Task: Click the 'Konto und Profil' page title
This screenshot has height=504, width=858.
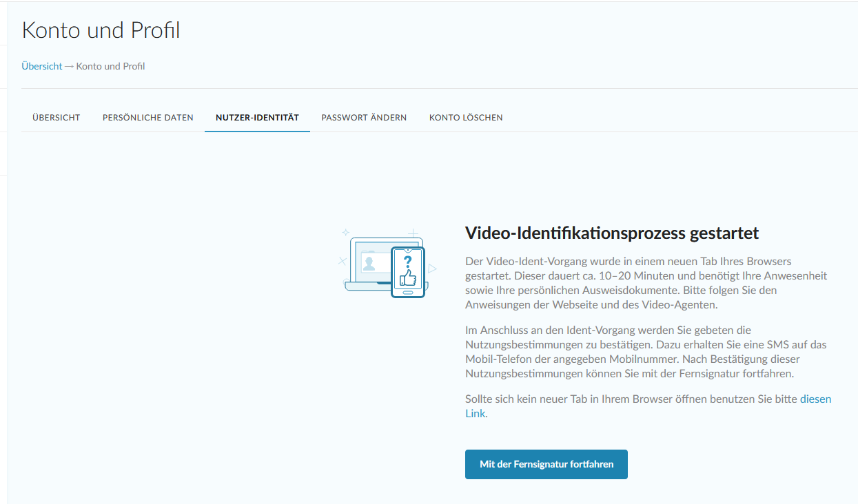Action: coord(101,30)
